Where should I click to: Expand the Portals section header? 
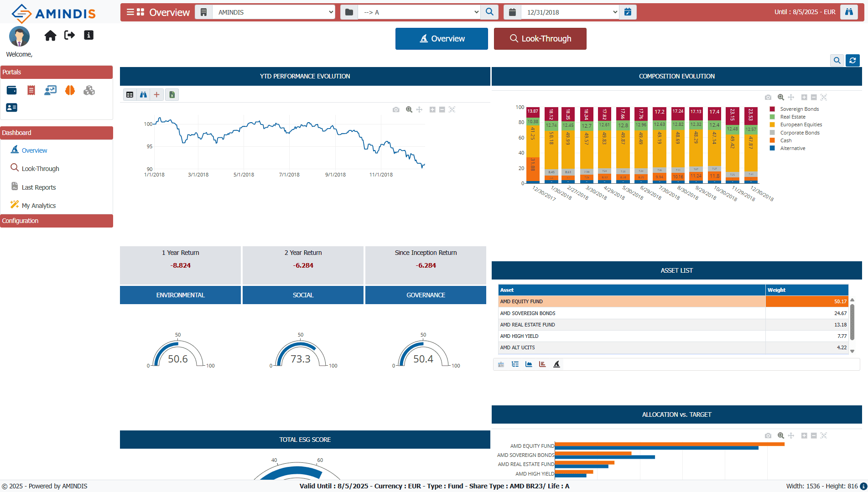(x=57, y=72)
